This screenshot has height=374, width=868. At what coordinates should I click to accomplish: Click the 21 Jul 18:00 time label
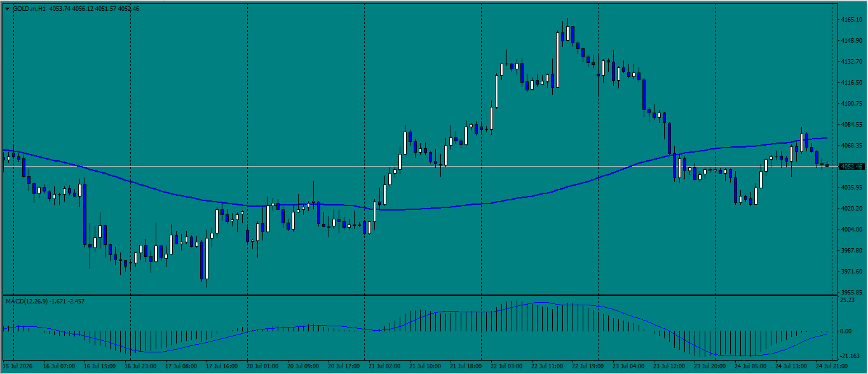click(x=466, y=367)
